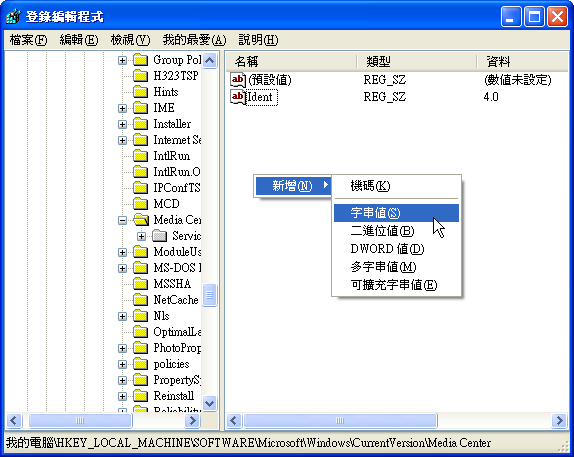Image resolution: width=574 pixels, height=457 pixels.
Task: Open the 我的最愛(A) menu
Action: click(x=194, y=40)
